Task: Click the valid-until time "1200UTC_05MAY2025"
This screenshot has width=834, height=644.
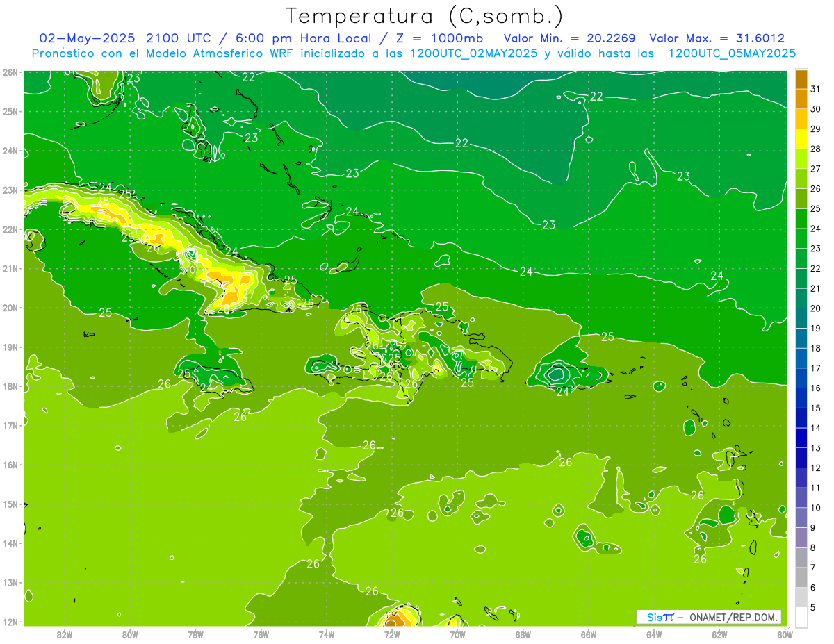Action: (732, 53)
